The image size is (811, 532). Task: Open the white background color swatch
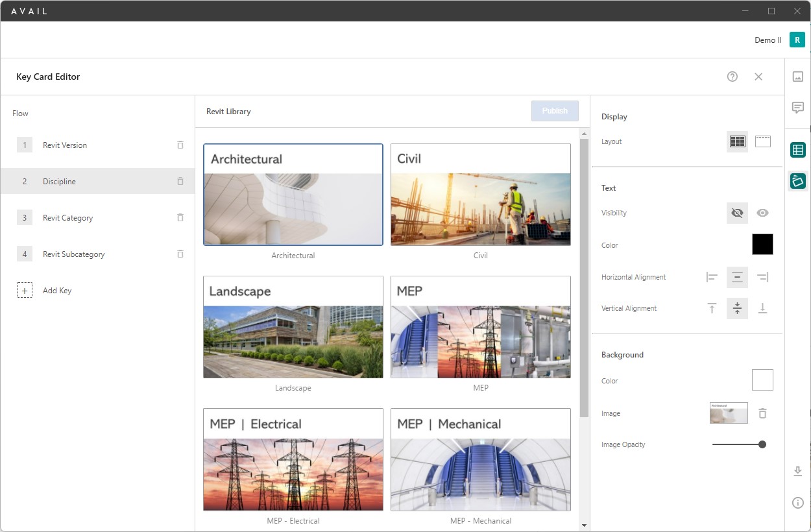click(x=762, y=380)
